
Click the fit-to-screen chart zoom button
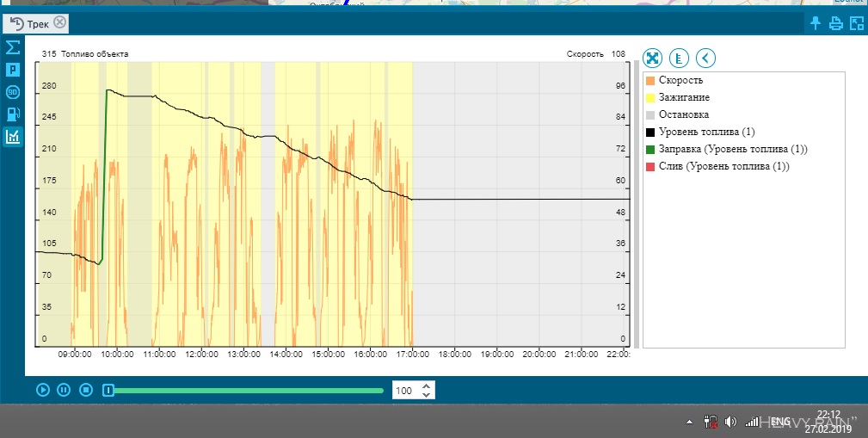click(653, 58)
